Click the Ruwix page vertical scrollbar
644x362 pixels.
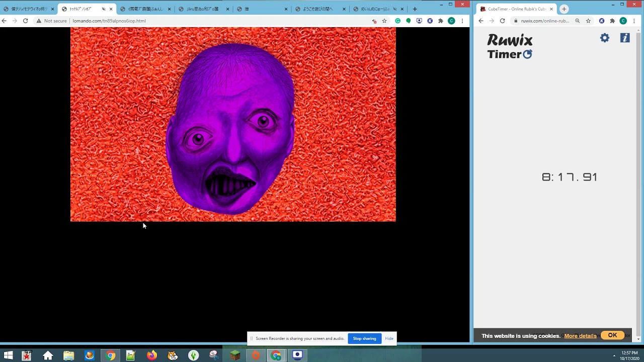point(638,185)
